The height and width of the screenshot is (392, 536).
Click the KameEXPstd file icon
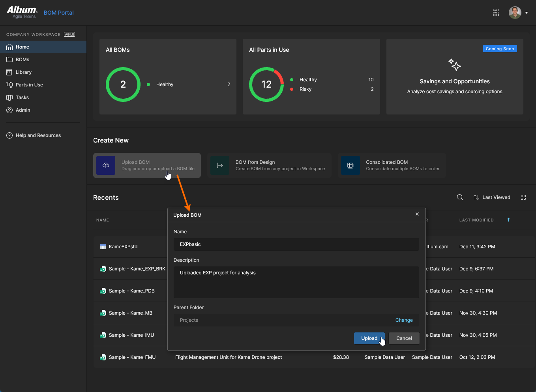click(x=103, y=247)
